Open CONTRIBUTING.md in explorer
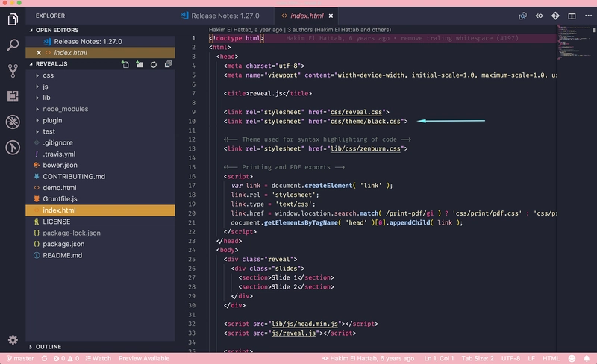 tap(100, 176)
